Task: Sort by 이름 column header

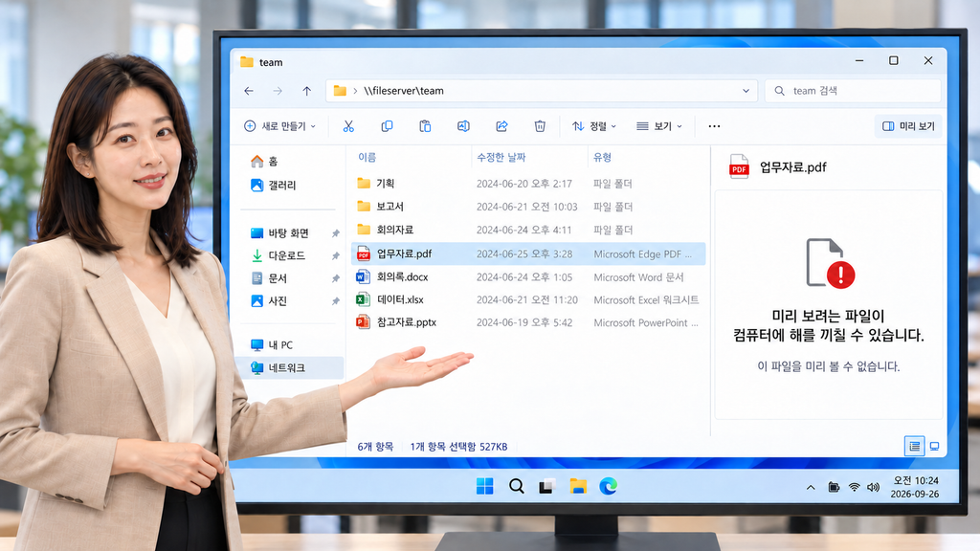Action: coord(367,158)
